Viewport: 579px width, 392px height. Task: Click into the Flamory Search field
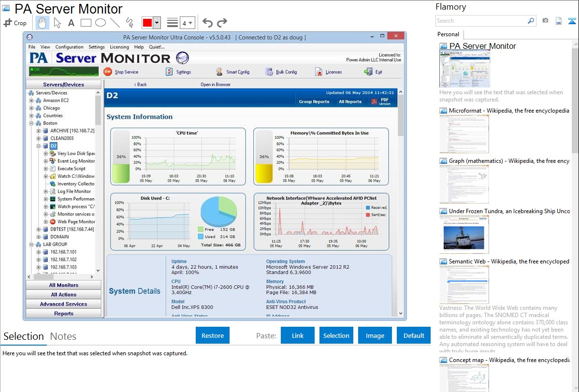481,21
